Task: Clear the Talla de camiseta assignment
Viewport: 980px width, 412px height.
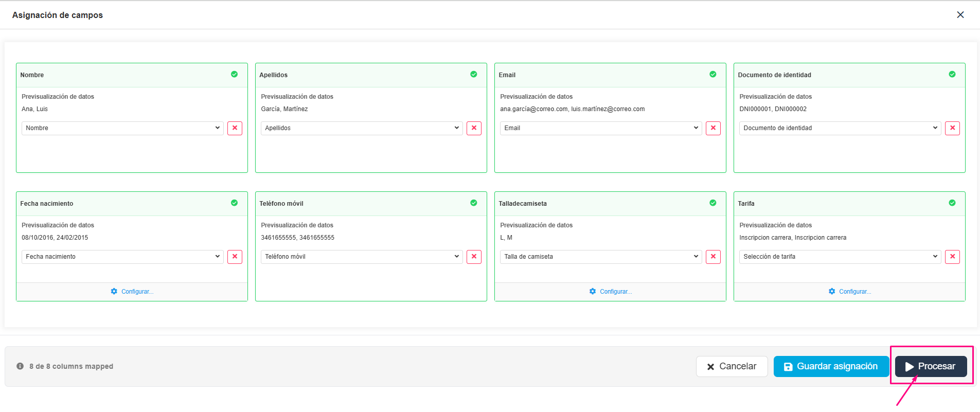Action: pyautogui.click(x=713, y=257)
